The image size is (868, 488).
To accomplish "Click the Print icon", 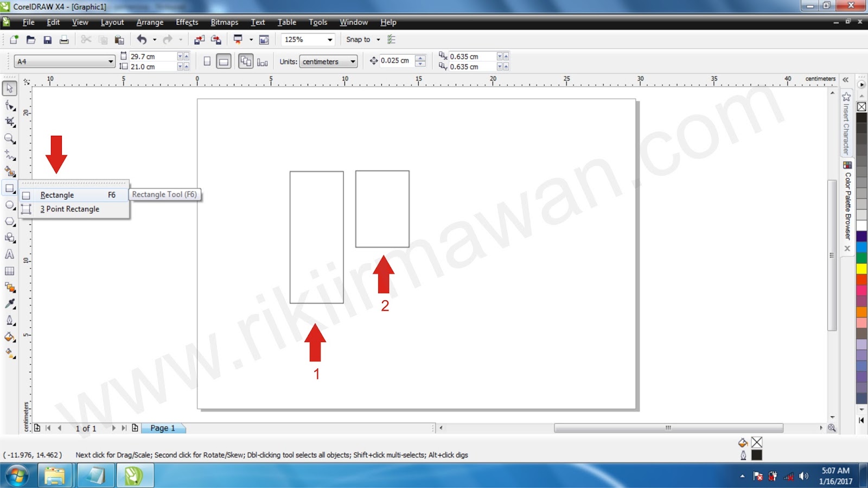I will pyautogui.click(x=64, y=40).
